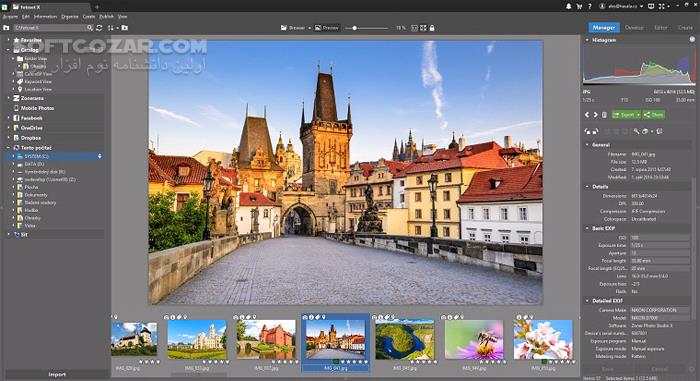Expand the Favorites tree node
This screenshot has width=700, height=381.
point(8,40)
